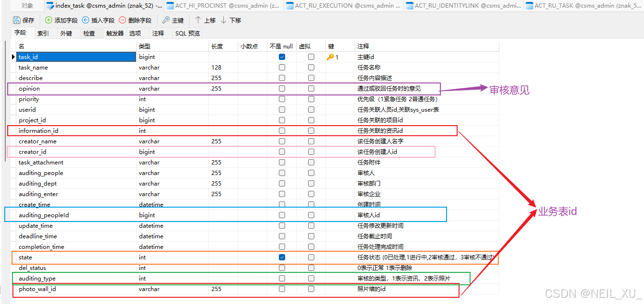This screenshot has width=644, height=304.
Task: Open the ACT_RU_EXECUTION tab
Action: 344,6
